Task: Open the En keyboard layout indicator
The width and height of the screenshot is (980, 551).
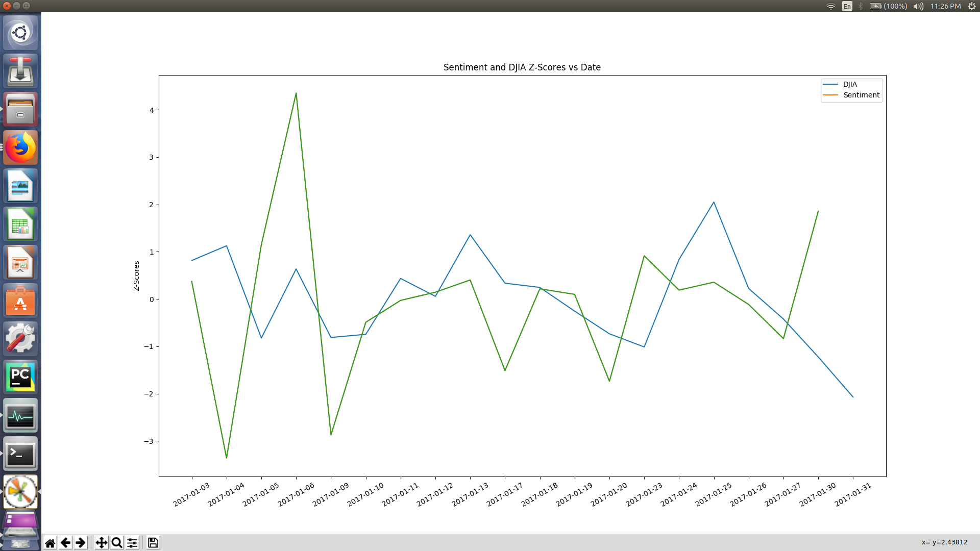Action: click(x=847, y=6)
